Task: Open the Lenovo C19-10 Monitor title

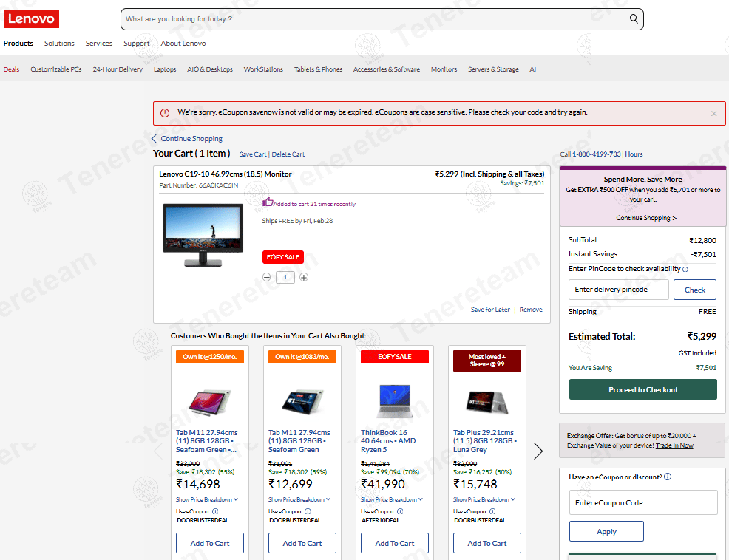Action: coord(225,174)
